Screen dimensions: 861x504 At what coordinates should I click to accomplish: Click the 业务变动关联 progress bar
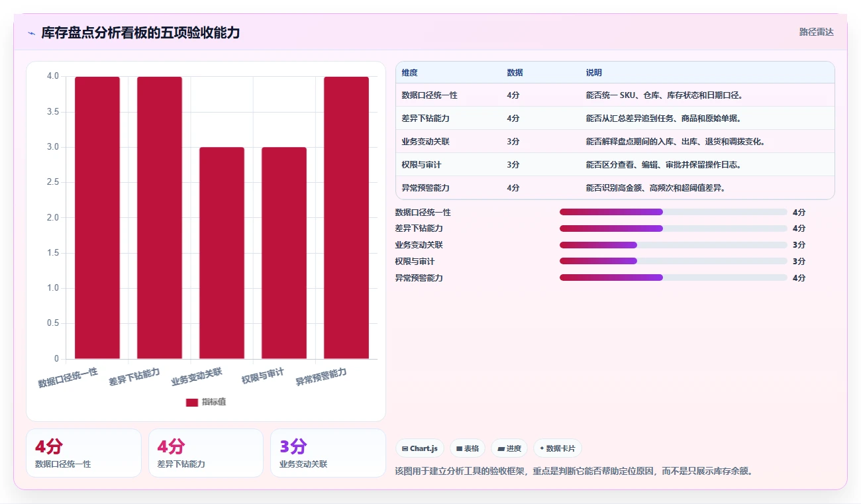(x=674, y=245)
